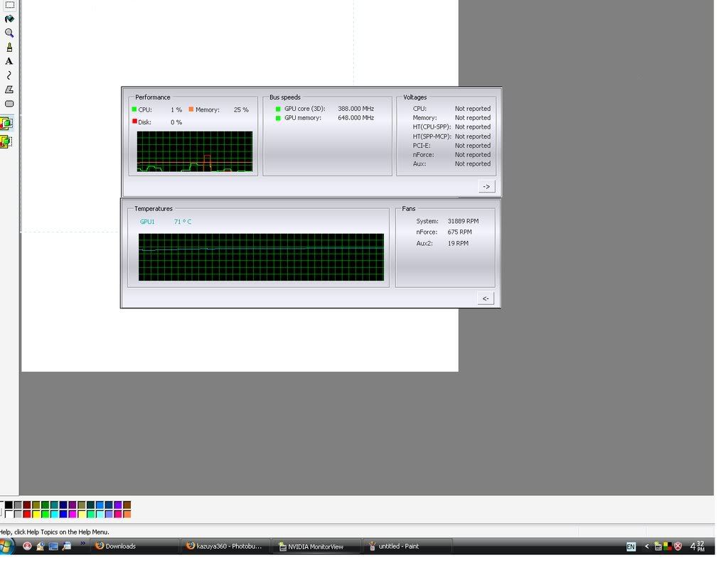Screen dimensions: 728x582
Task: Click the taskbar clock showing 4:32 PM
Action: (697, 546)
